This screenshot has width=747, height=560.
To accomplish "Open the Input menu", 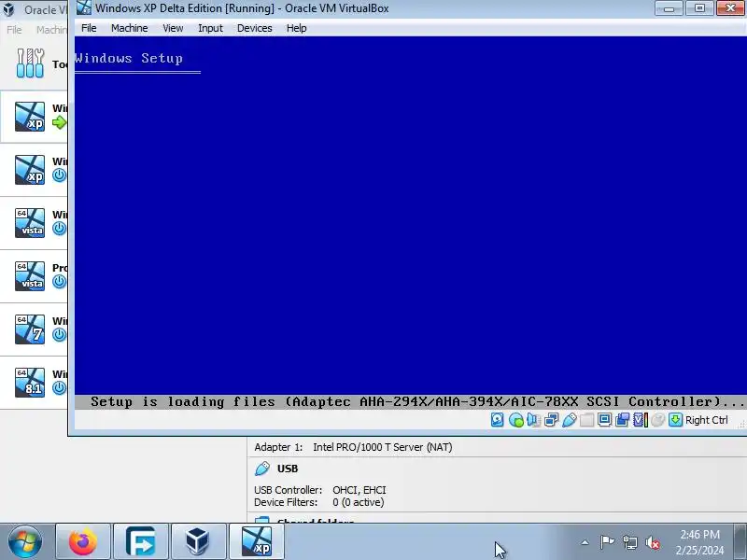I will pos(210,28).
